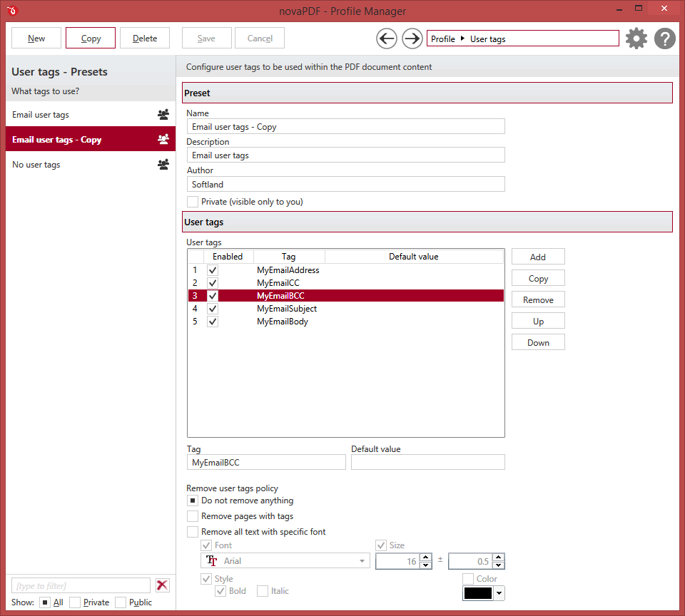Show All presets filter option

point(44,602)
